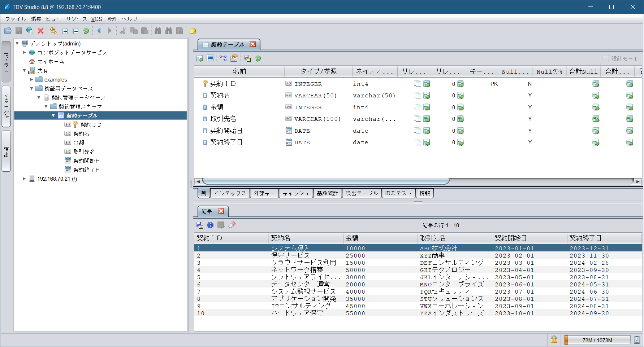Click the right arrow of the columns scrollbar
Image resolution: width=644 pixels, height=347 pixels.
tap(638, 181)
